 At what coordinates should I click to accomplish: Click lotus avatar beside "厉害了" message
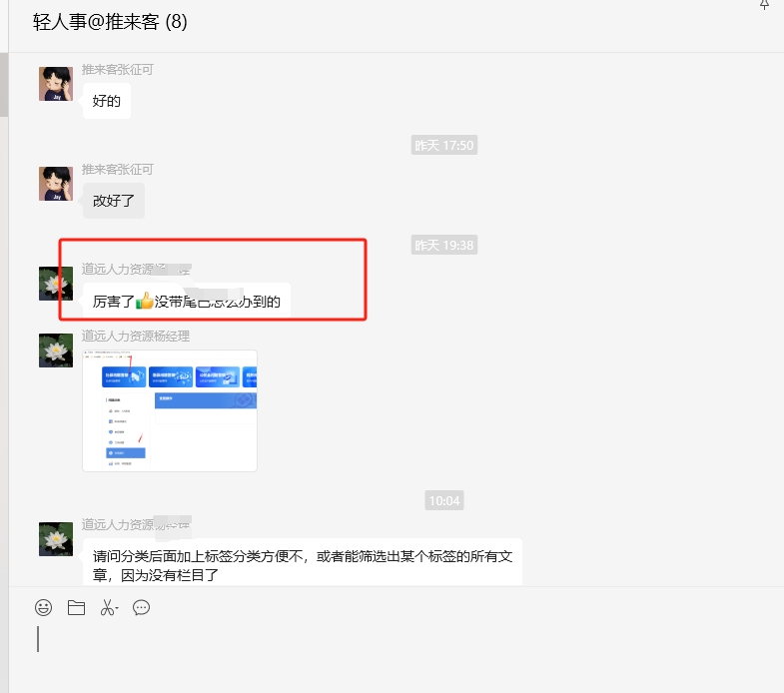point(56,284)
